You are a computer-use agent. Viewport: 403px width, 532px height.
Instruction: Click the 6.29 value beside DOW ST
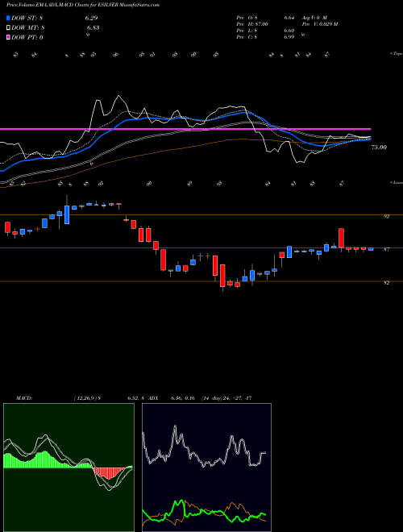[92, 18]
